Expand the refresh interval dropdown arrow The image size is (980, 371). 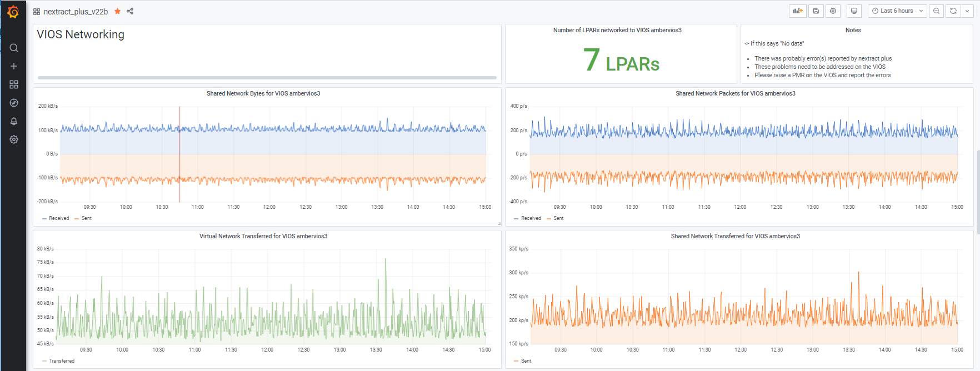(x=967, y=11)
